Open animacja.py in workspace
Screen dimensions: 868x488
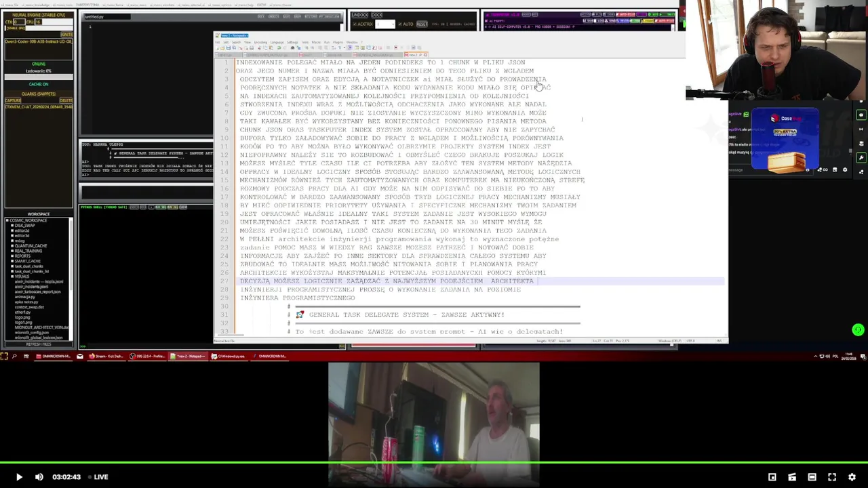tap(25, 297)
